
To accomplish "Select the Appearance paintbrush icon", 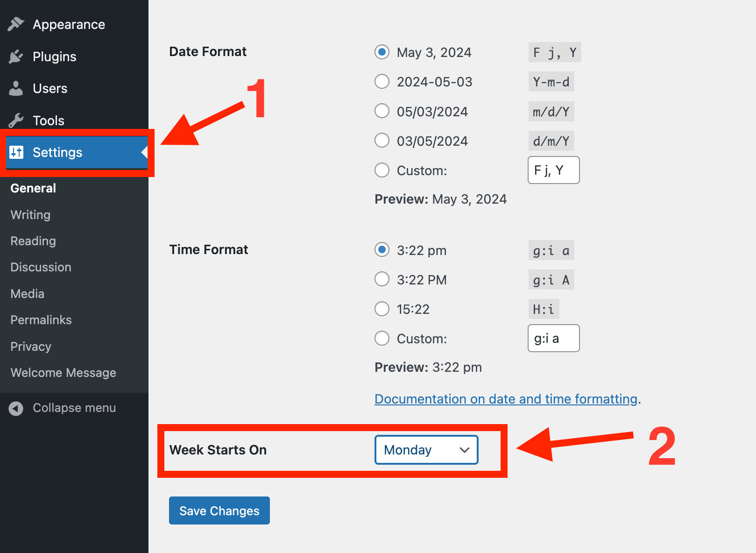I will click(16, 23).
